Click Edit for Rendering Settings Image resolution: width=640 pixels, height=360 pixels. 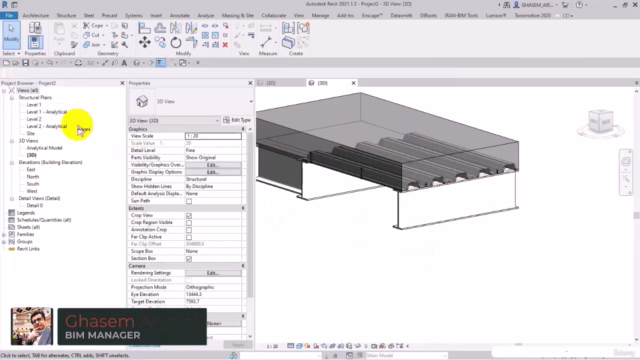[x=213, y=273]
